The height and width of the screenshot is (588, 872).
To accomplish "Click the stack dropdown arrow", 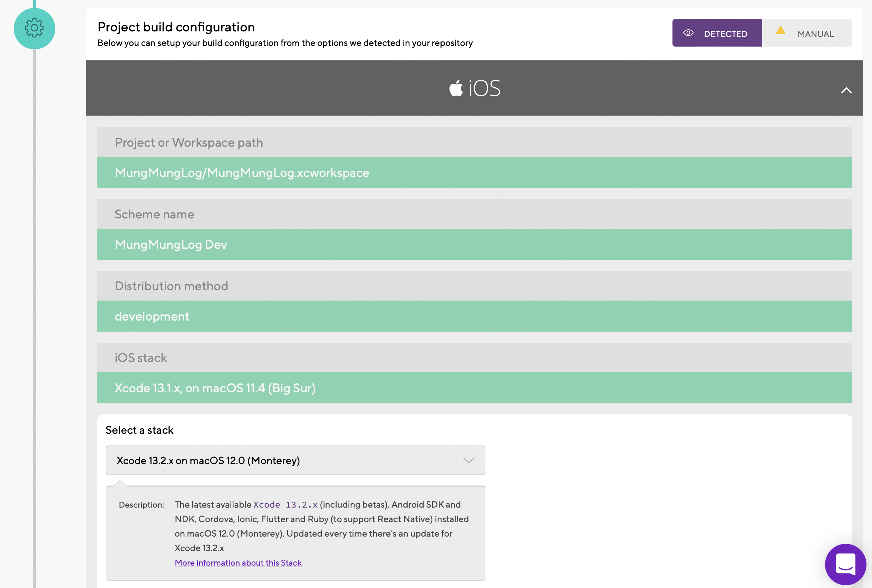I will 468,460.
